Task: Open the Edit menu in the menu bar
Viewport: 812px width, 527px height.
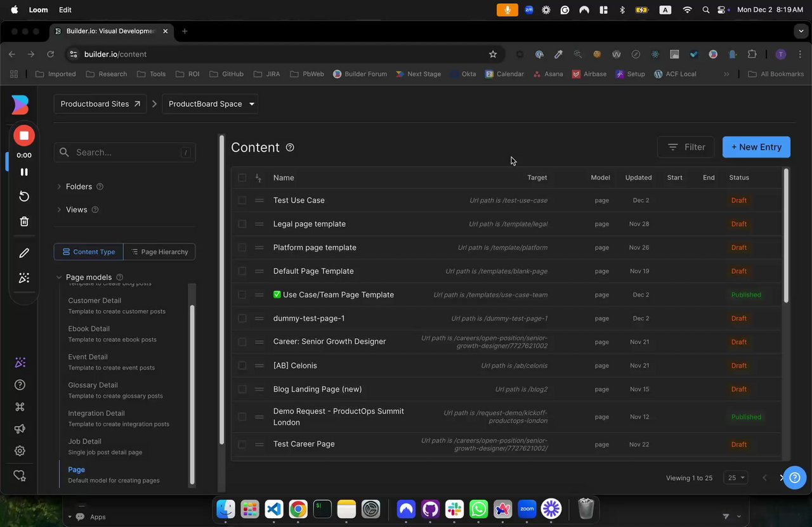Action: pos(65,10)
